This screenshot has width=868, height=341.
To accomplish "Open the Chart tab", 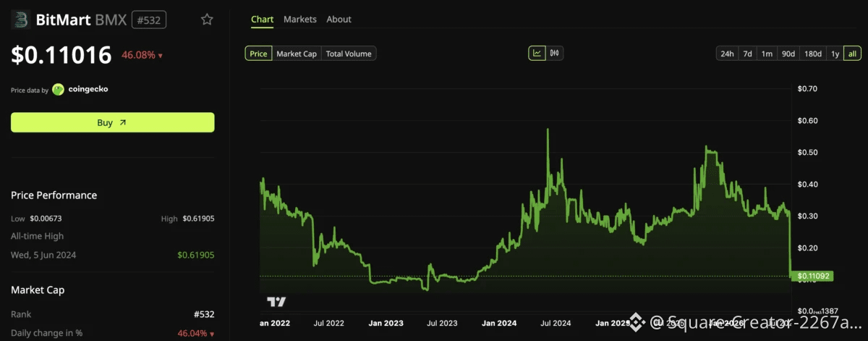I will click(x=262, y=20).
